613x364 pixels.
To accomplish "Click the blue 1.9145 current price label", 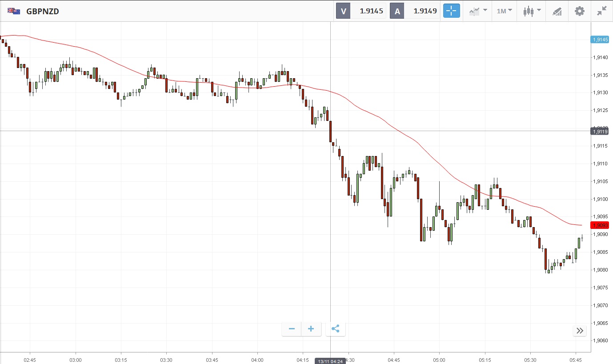I will (x=599, y=40).
